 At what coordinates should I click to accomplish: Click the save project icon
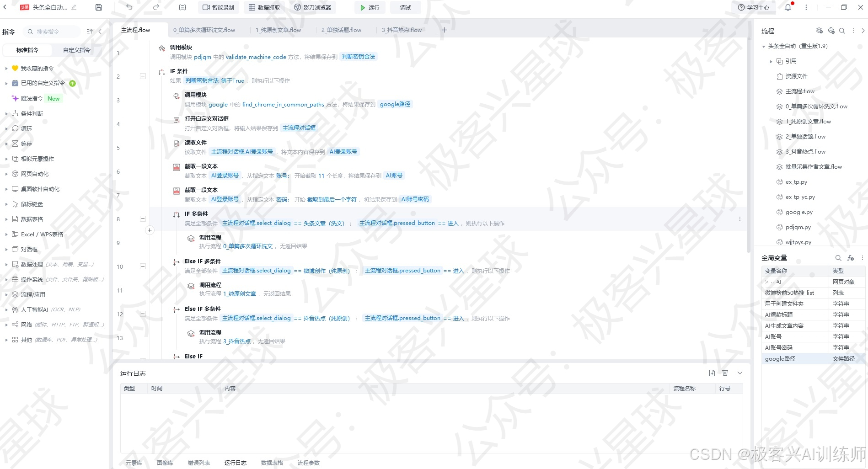pos(99,7)
